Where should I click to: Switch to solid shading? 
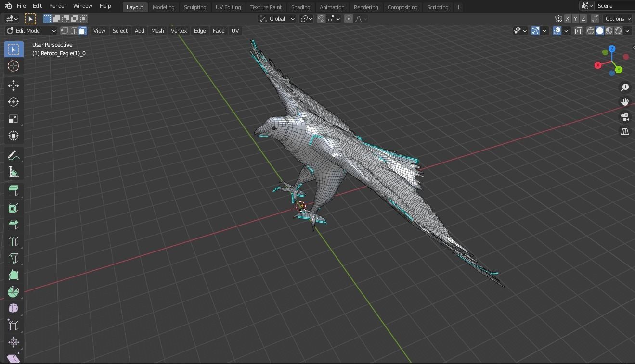[x=600, y=31]
